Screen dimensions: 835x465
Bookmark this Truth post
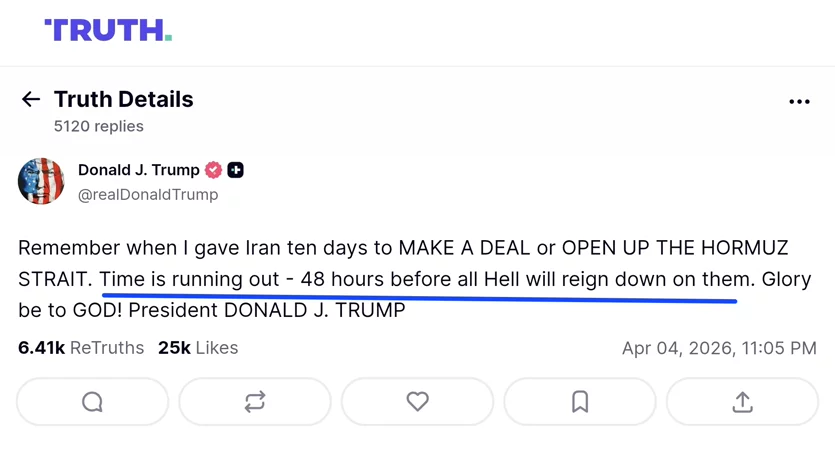point(580,402)
